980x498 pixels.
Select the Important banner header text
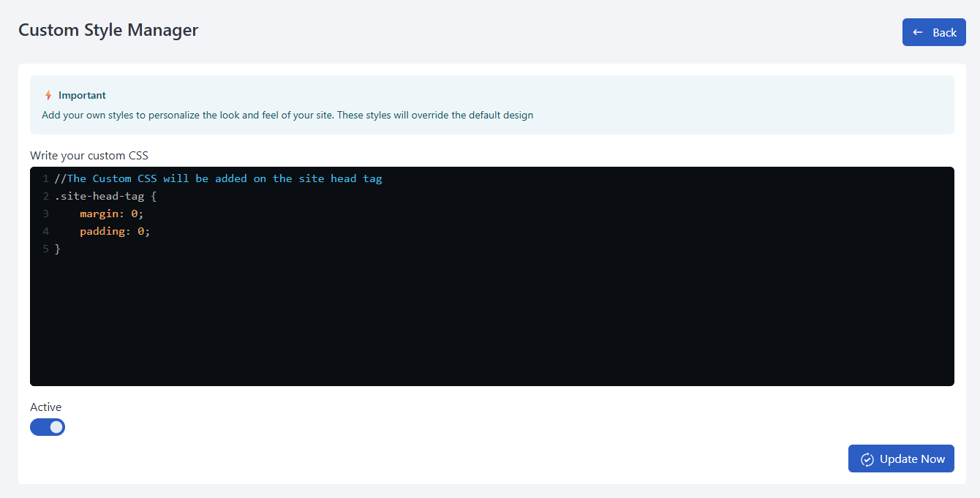(83, 94)
